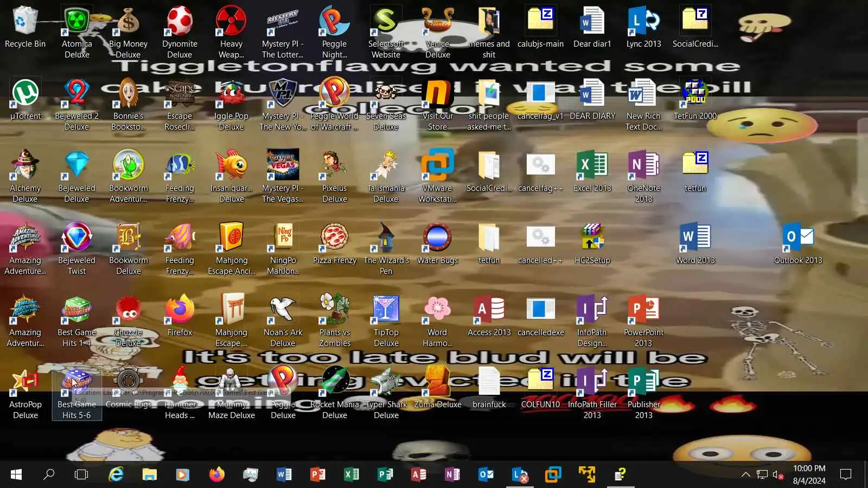This screenshot has width=868, height=488.
Task: Launch TipTop Deluxe
Action: (x=386, y=321)
